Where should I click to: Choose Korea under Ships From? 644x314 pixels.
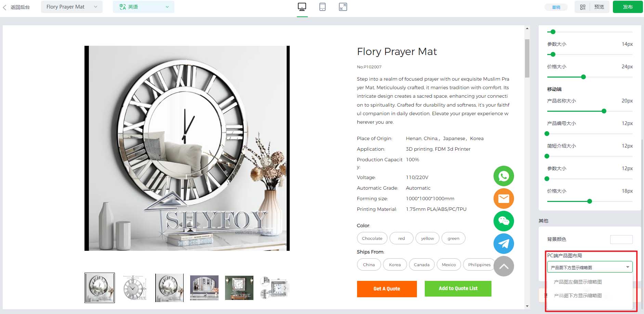pyautogui.click(x=395, y=264)
